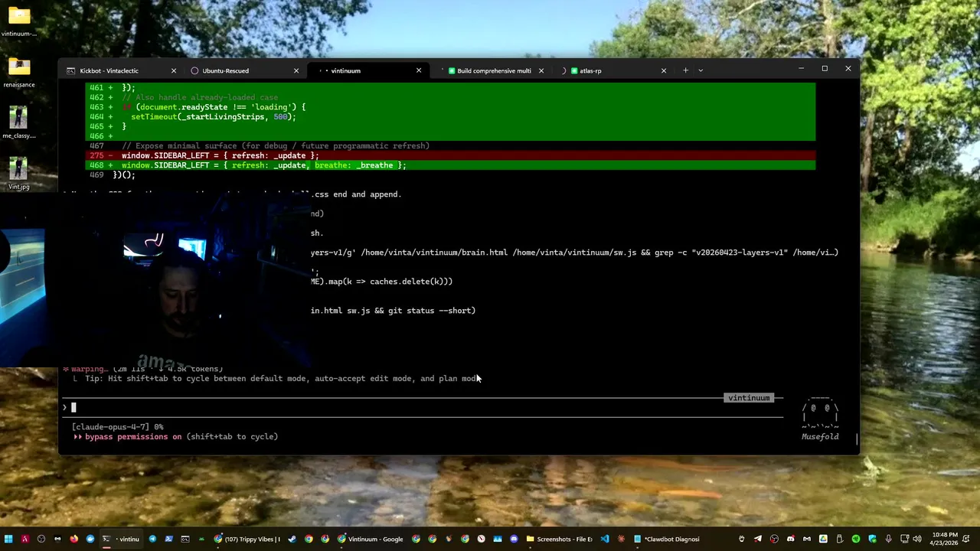Open Visual Studio Code from taskbar
The width and height of the screenshot is (980, 551).
[x=605, y=539]
